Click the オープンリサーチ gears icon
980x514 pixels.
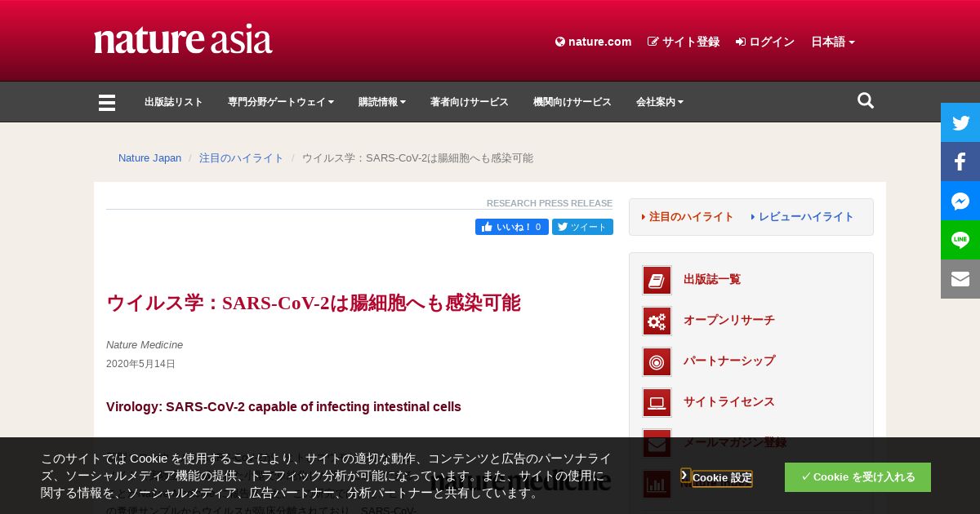click(657, 321)
